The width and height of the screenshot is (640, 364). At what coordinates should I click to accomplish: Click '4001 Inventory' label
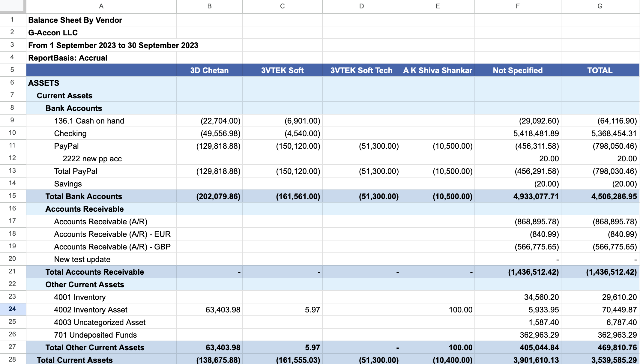click(x=80, y=297)
